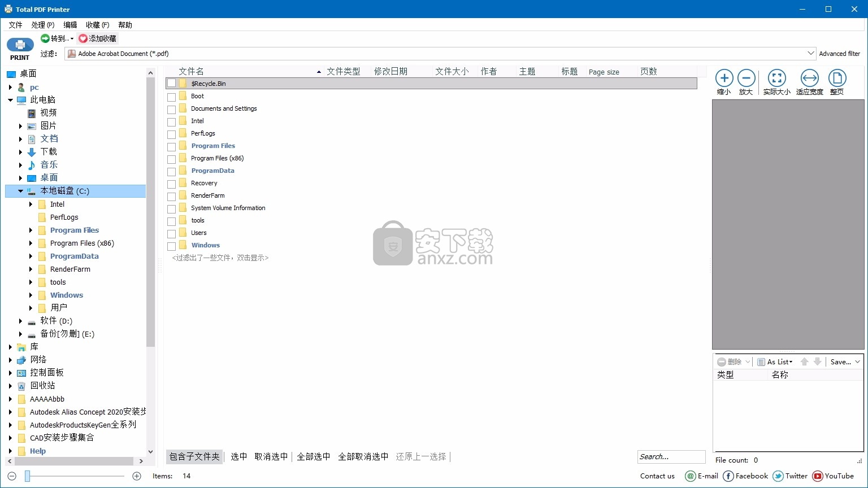
Task: Move item down arrow in list panel
Action: coord(817,361)
